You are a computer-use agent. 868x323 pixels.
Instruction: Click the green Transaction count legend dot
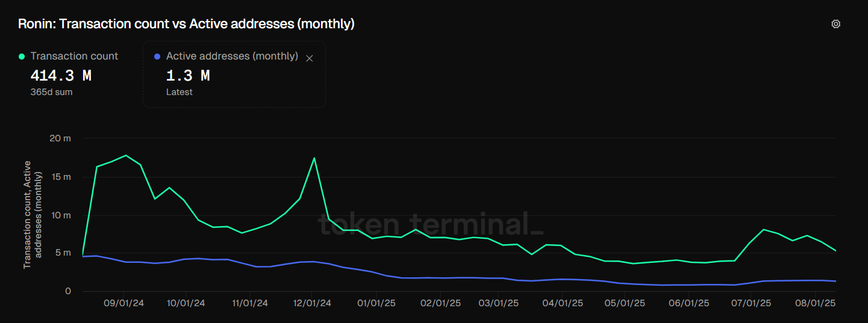click(22, 56)
